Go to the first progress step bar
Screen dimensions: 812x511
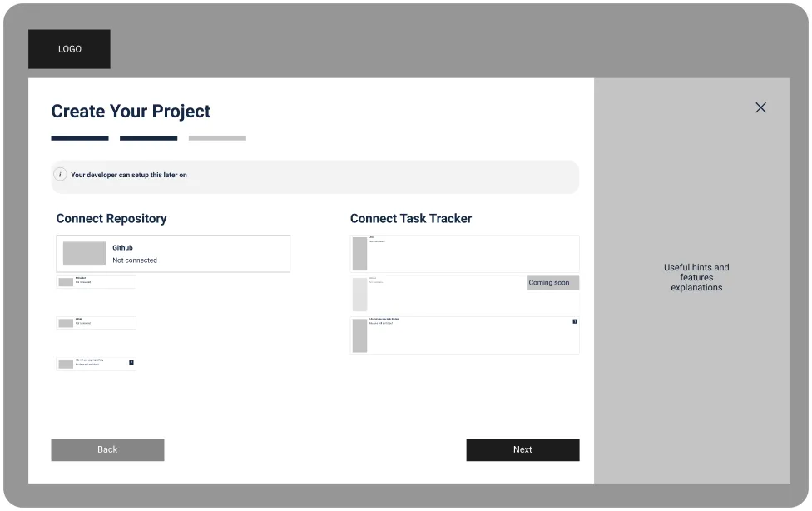(x=80, y=138)
